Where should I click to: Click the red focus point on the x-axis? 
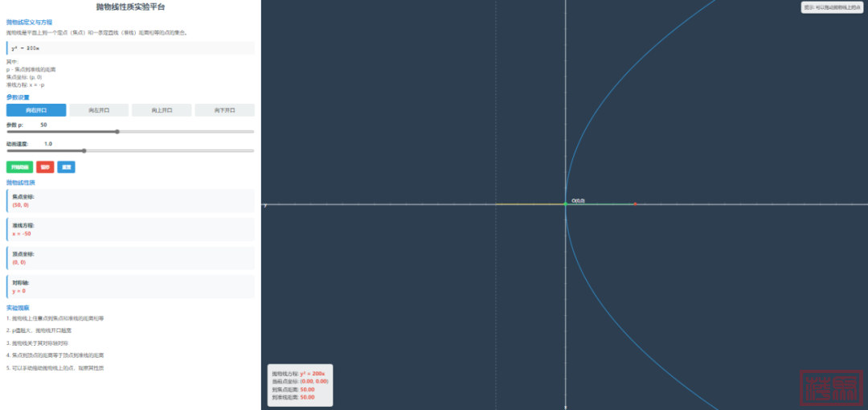tap(634, 204)
